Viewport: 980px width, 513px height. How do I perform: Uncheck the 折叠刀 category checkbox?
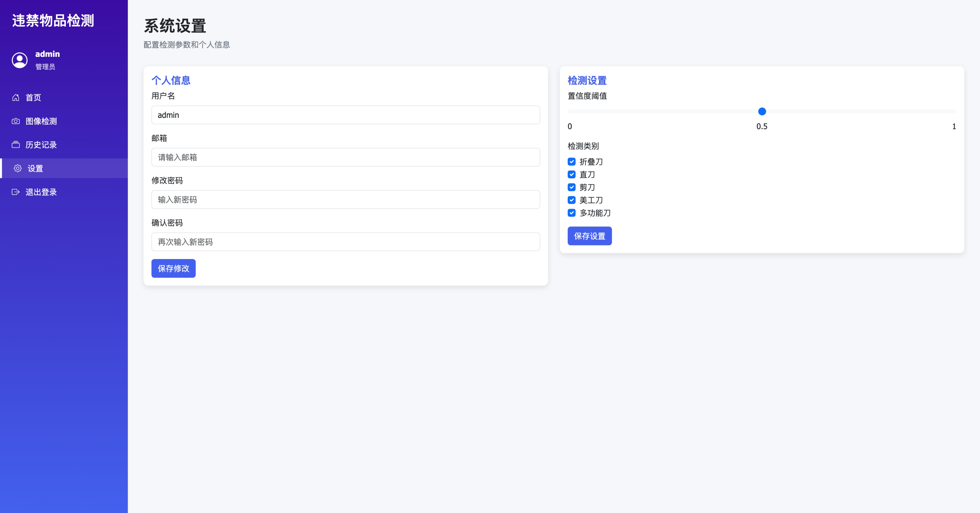coord(571,162)
